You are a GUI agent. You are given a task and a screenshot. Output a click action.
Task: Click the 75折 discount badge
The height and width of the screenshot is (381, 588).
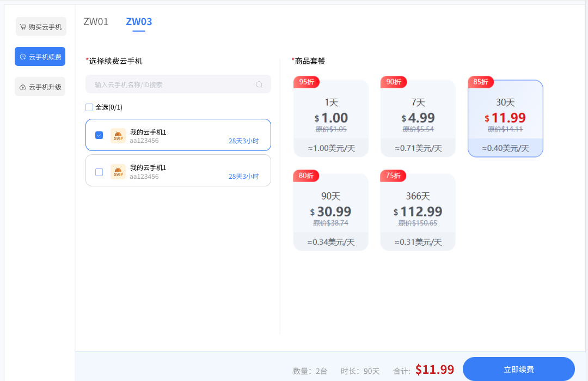tap(394, 176)
